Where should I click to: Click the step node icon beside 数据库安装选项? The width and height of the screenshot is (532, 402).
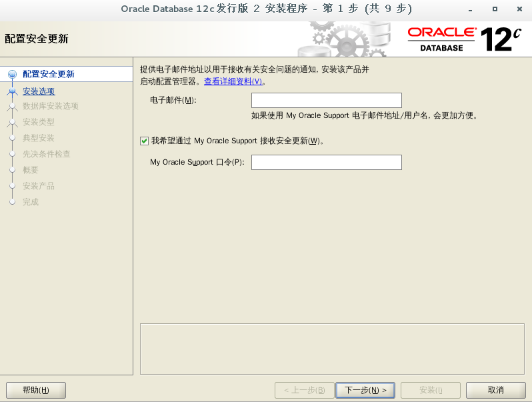12,106
